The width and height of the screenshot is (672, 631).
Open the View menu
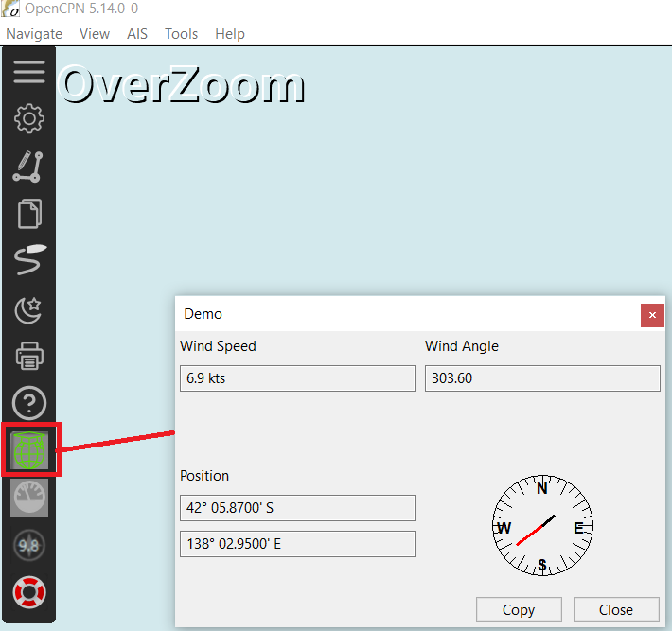point(95,34)
